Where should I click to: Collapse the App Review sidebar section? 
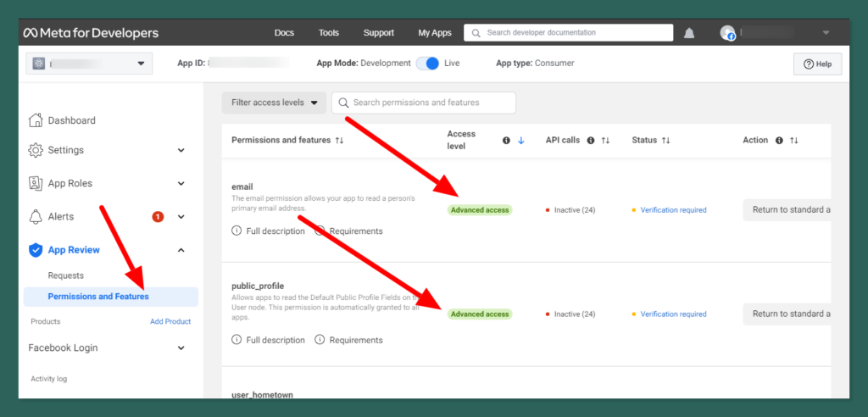[x=181, y=250]
